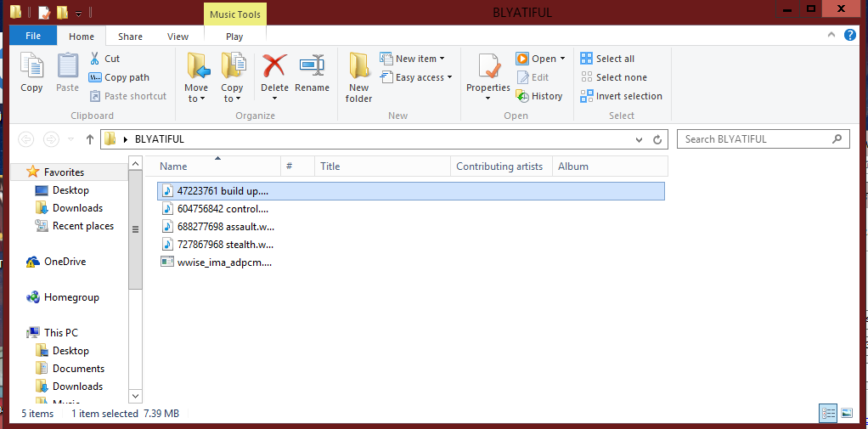This screenshot has width=868, height=429.
Task: Switch to Details view in status bar
Action: pos(828,413)
